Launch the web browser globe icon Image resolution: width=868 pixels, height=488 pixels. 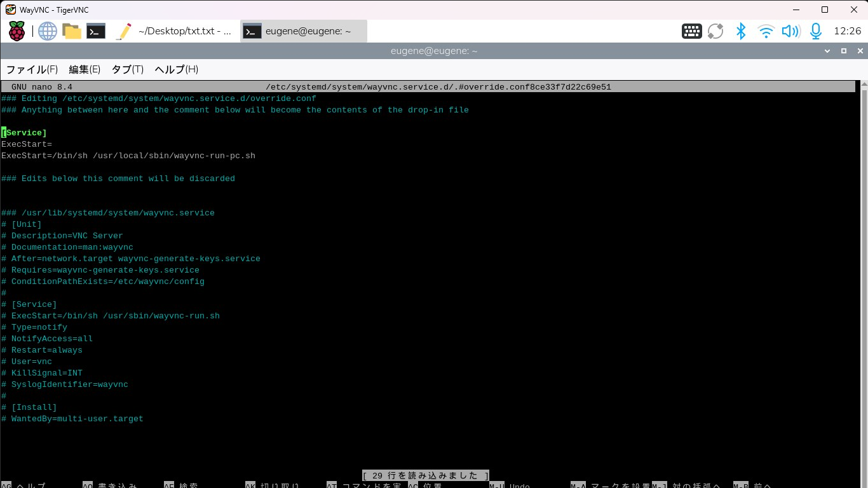point(48,31)
